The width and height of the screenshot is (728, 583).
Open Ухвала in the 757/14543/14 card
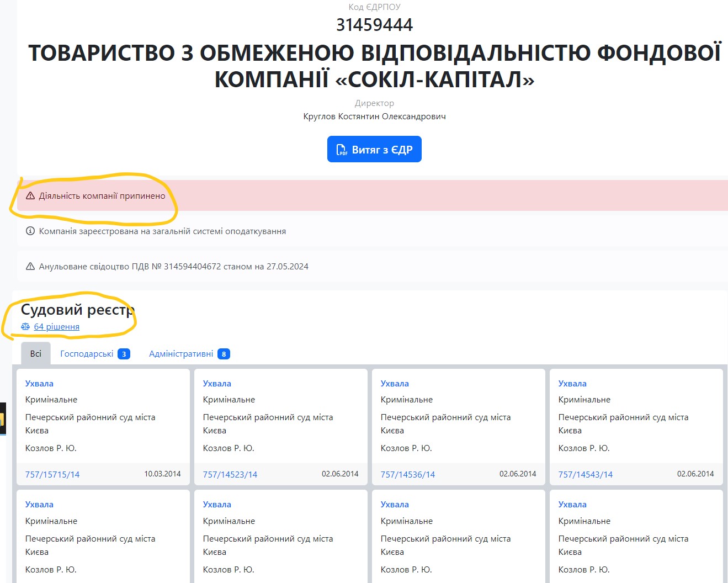(572, 384)
